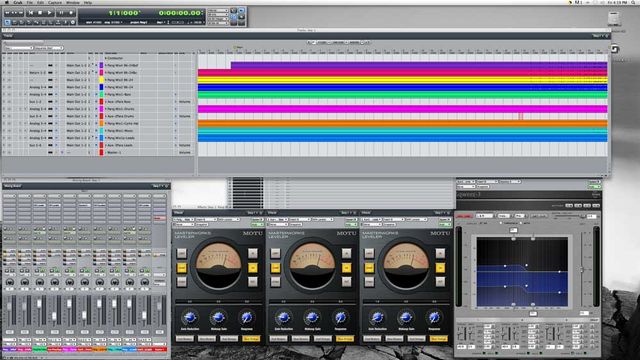Click Makeup Gain knob in middle Leveler
640x360 pixels.
[312, 317]
